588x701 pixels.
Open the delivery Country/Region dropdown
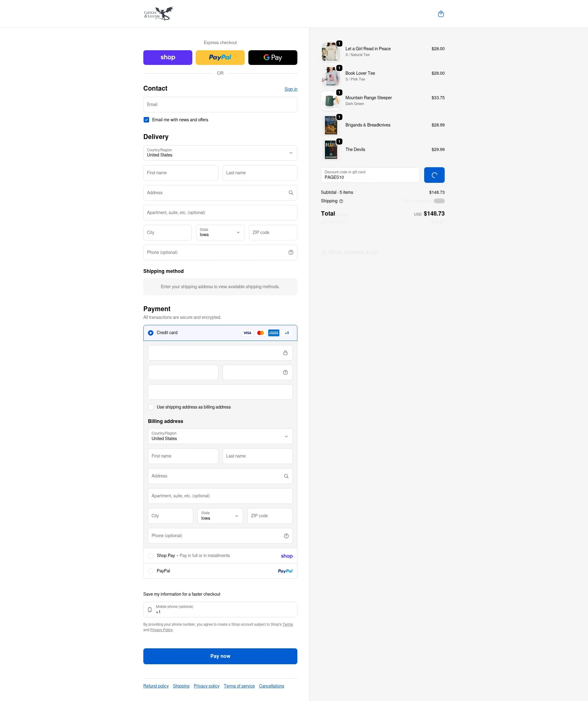(220, 153)
